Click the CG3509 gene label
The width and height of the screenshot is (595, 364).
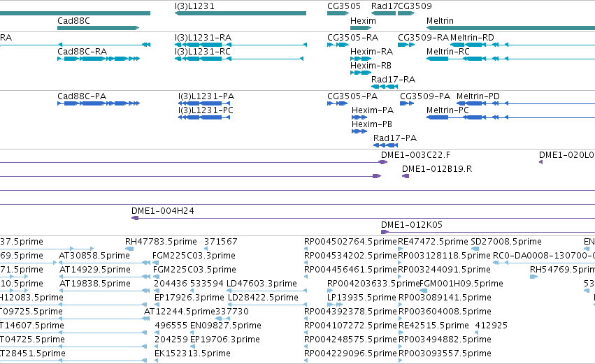pos(415,6)
